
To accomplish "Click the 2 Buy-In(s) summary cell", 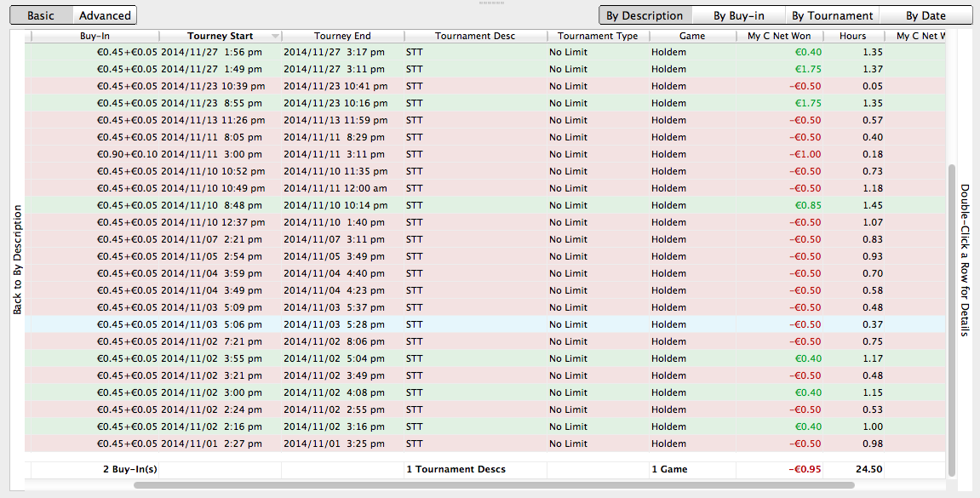I will (x=95, y=469).
